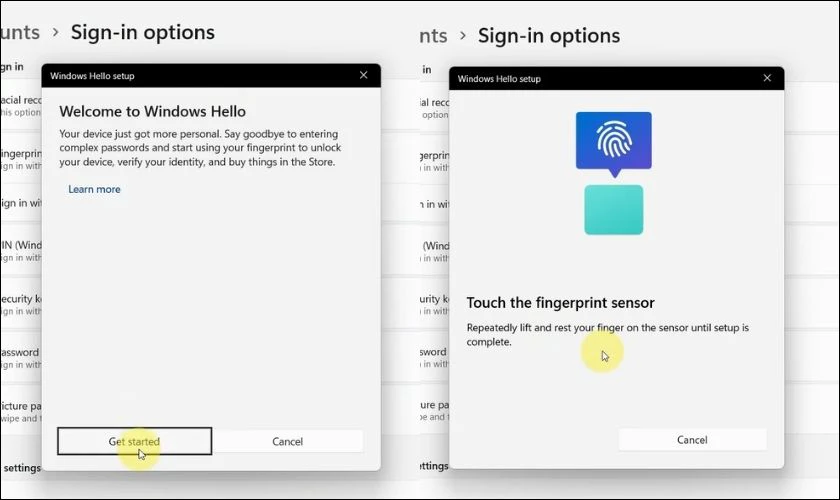Viewport: 840px width, 500px height.
Task: Close the left Windows Hello setup dialog
Action: [364, 76]
